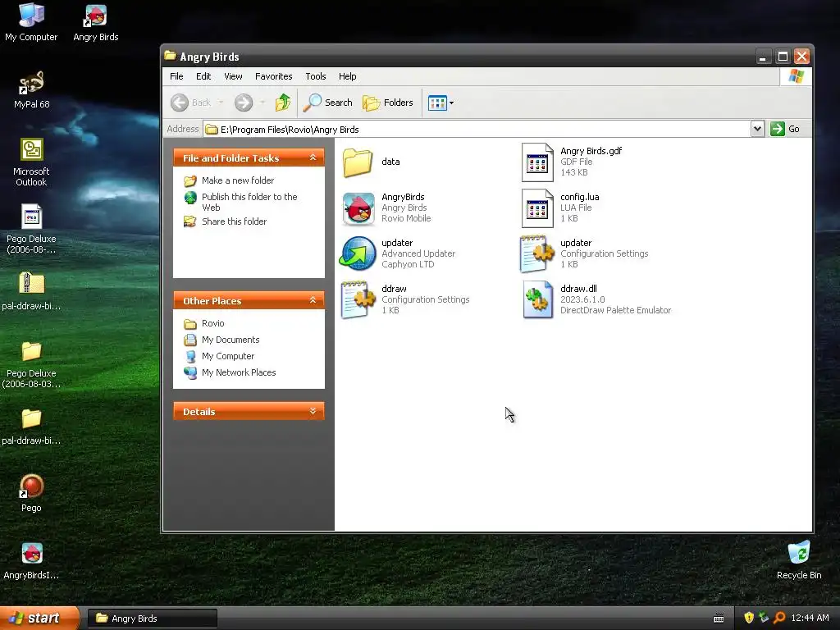Collapse the File and Folder Tasks panel
This screenshot has width=840, height=630.
coord(313,157)
